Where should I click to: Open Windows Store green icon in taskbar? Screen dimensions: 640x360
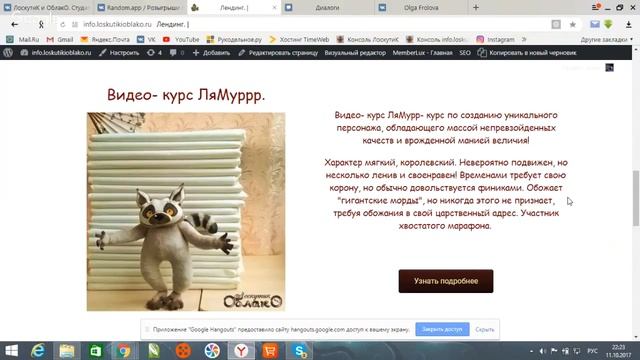[96, 351]
